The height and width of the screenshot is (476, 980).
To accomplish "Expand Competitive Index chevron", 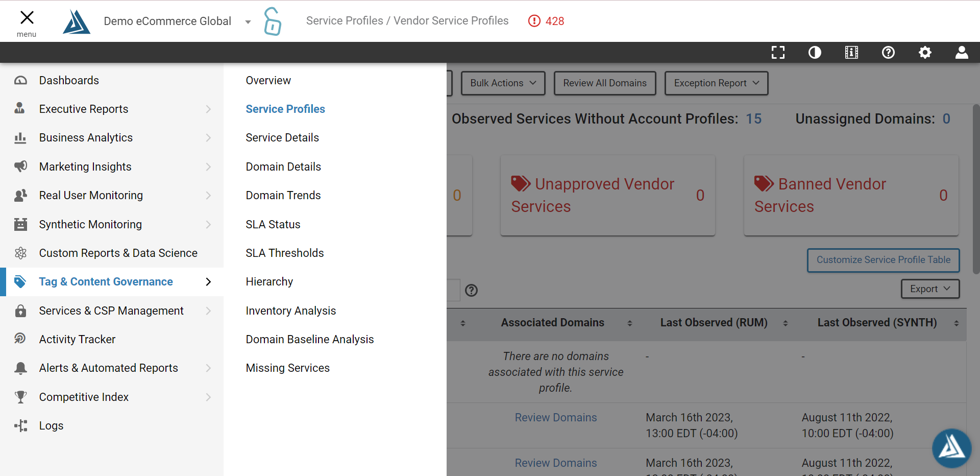I will pyautogui.click(x=208, y=397).
